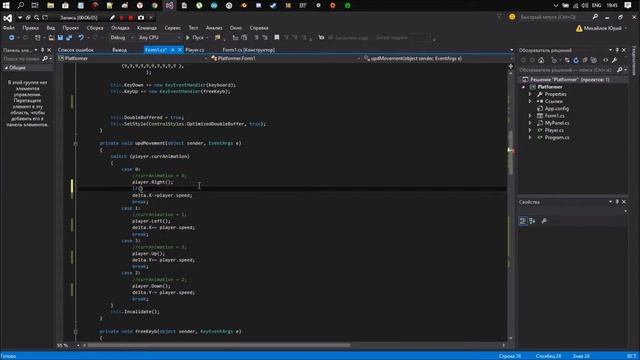The width and height of the screenshot is (640, 360).
Task: Open File Explorer from the taskbar
Action: (51, 6)
